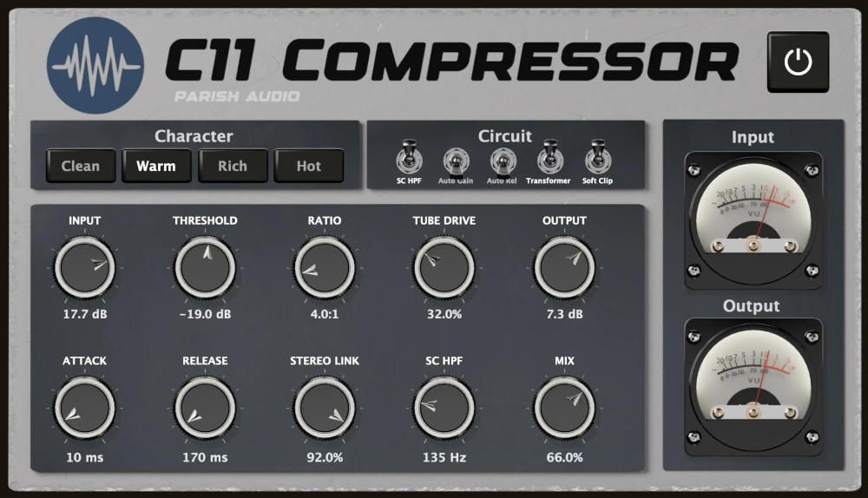The height and width of the screenshot is (498, 868).
Task: Toggle the plugin power bypass button
Action: [798, 62]
